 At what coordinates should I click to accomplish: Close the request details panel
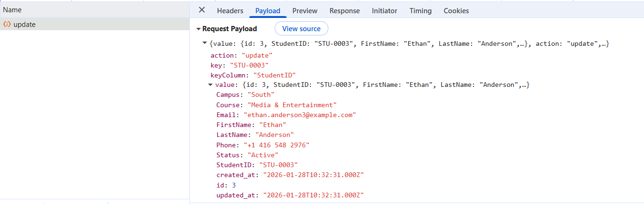[x=202, y=10]
